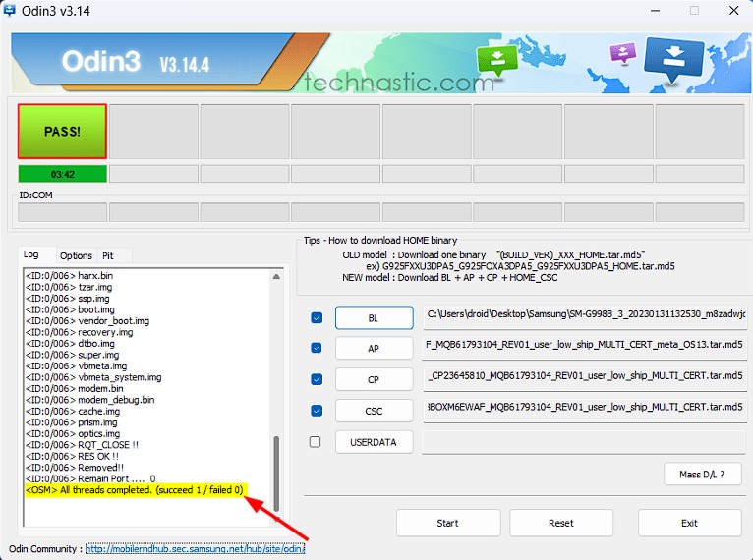Click the green PASS! status box
This screenshot has width=753, height=560.
[x=63, y=131]
